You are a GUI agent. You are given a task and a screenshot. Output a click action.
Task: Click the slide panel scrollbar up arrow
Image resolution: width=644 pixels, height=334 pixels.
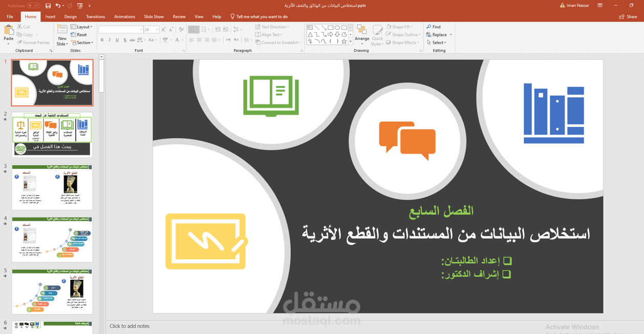pyautogui.click(x=101, y=57)
